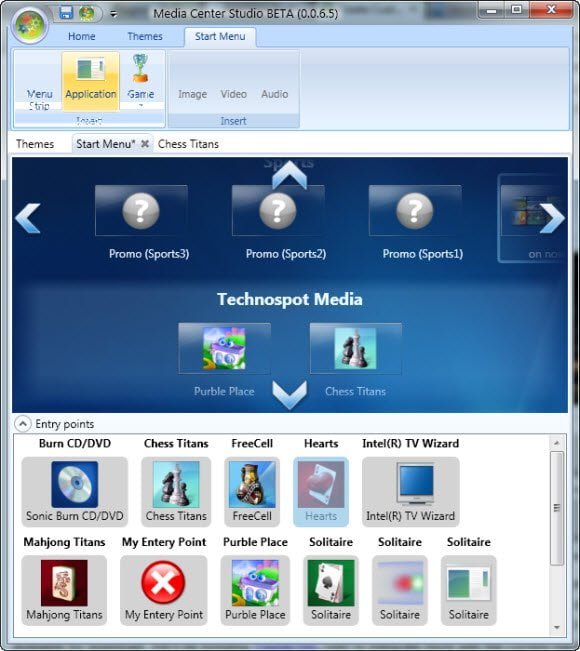580x651 pixels.
Task: Select the Chess Titans tile in preview
Action: [356, 349]
